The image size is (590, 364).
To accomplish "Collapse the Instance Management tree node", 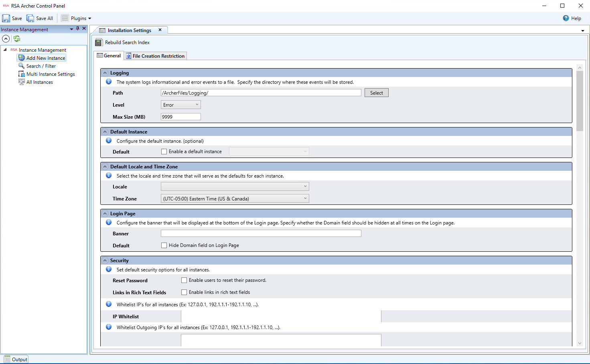I will (x=5, y=50).
